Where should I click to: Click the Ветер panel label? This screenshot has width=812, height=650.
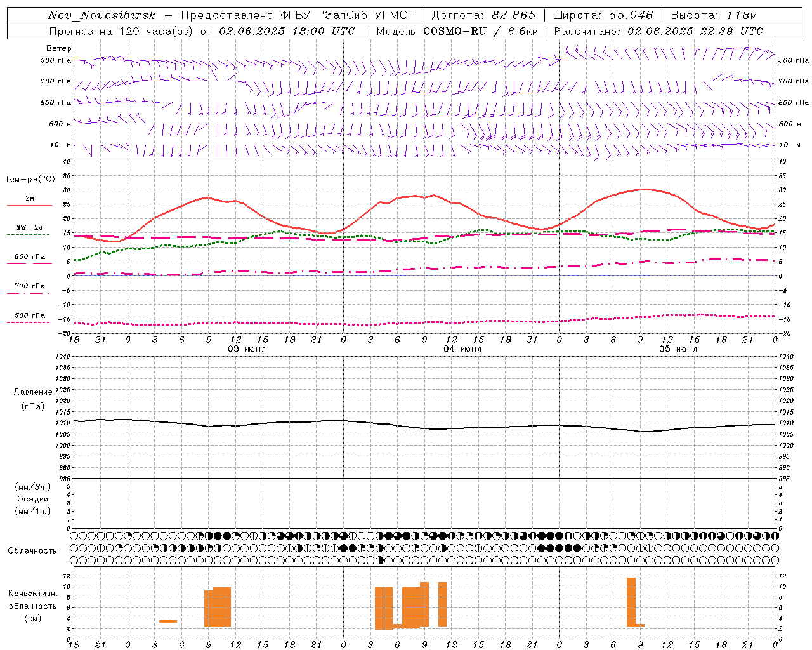coord(59,48)
